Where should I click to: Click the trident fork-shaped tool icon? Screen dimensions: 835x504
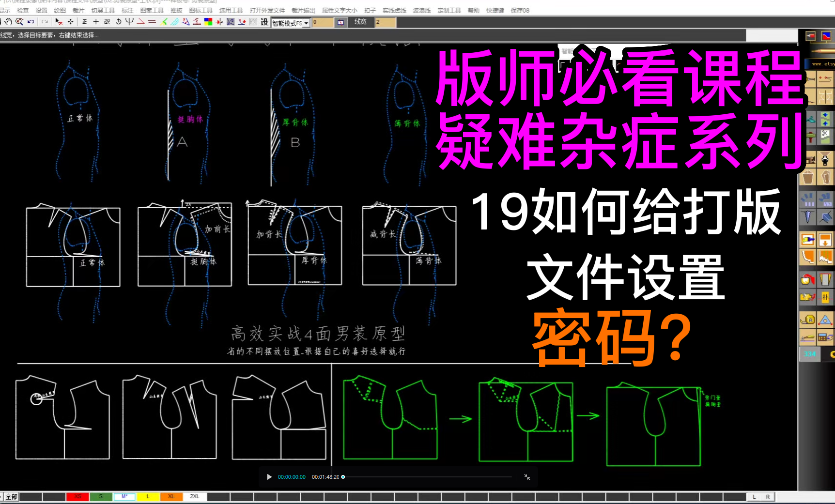[x=129, y=22]
